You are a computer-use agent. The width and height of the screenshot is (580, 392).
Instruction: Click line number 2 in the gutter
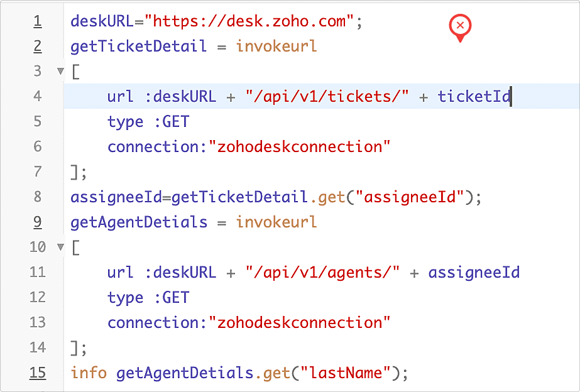[37, 46]
